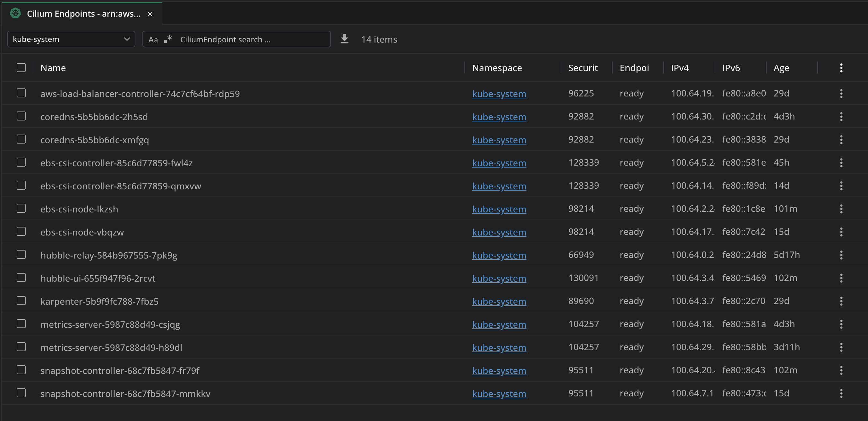Viewport: 868px width, 421px height.
Task: Open actions menu for metrics-server csjqg
Action: tap(841, 324)
